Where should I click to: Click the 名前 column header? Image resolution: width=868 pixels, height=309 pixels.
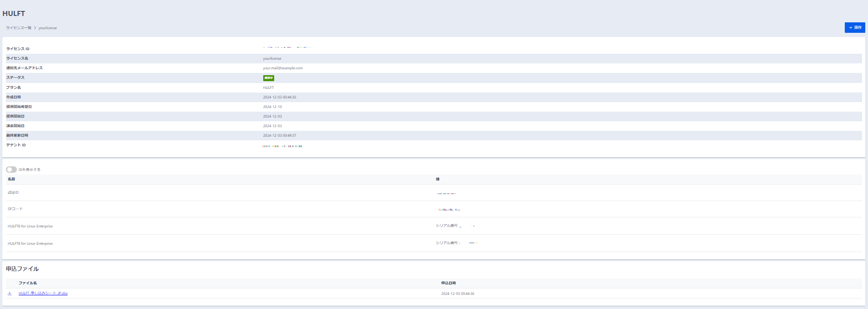click(x=11, y=179)
